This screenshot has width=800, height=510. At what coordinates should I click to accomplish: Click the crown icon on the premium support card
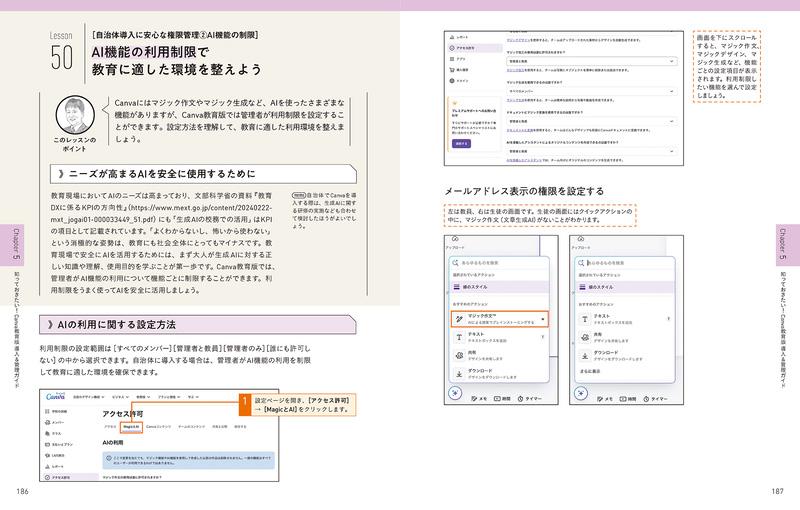coord(455,103)
